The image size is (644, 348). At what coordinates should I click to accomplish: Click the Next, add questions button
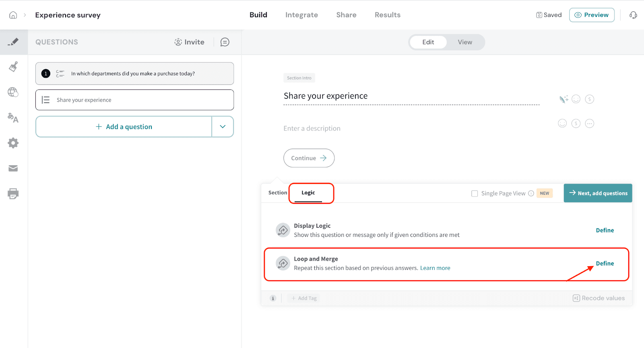(598, 193)
